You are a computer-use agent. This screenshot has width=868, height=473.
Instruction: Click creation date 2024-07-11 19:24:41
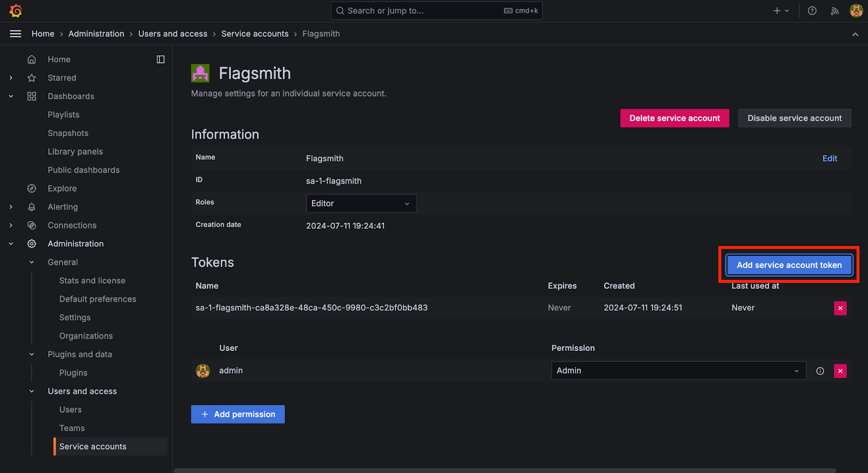345,226
